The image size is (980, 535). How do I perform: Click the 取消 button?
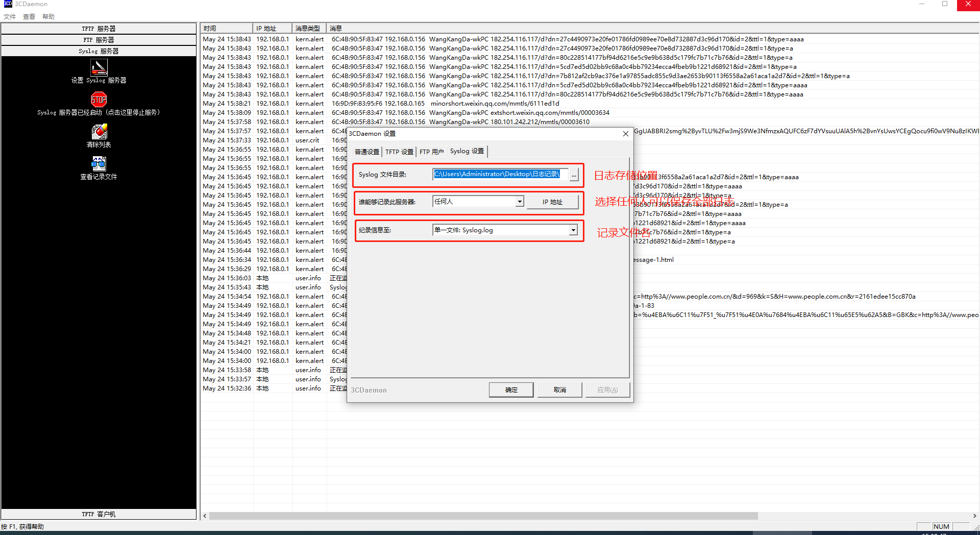(x=560, y=390)
